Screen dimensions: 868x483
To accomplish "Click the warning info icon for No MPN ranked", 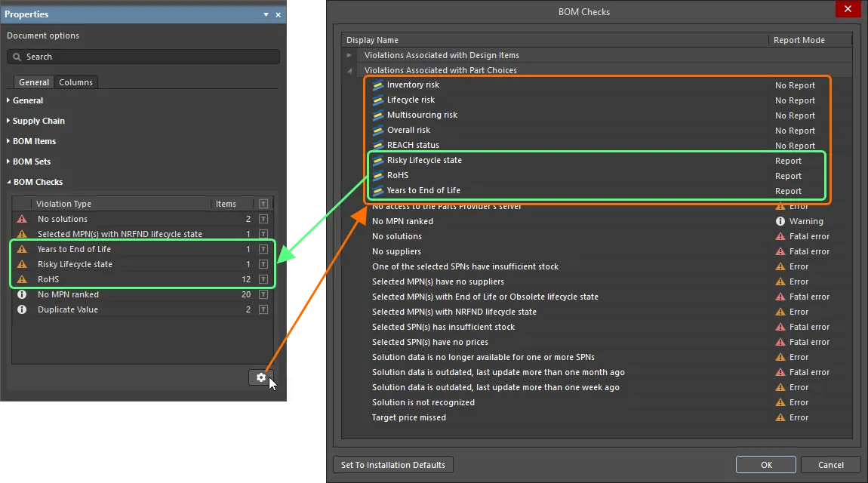I will [x=780, y=221].
